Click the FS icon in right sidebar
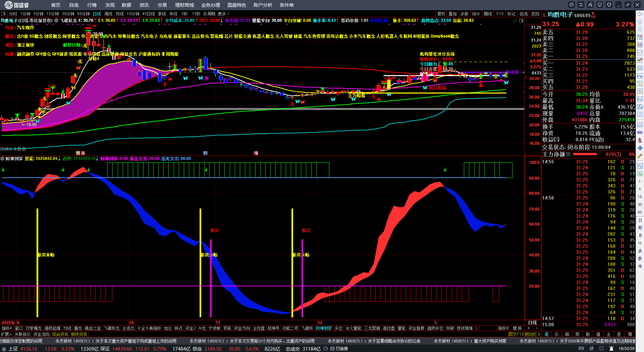The width and height of the screenshot is (644, 352). [640, 166]
